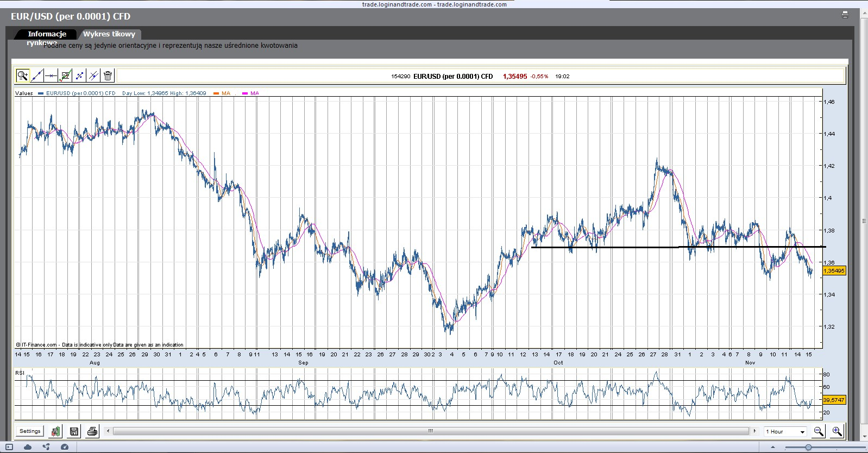Expand the arrow beside the zoom slider
This screenshot has height=453, width=868.
tap(773, 447)
